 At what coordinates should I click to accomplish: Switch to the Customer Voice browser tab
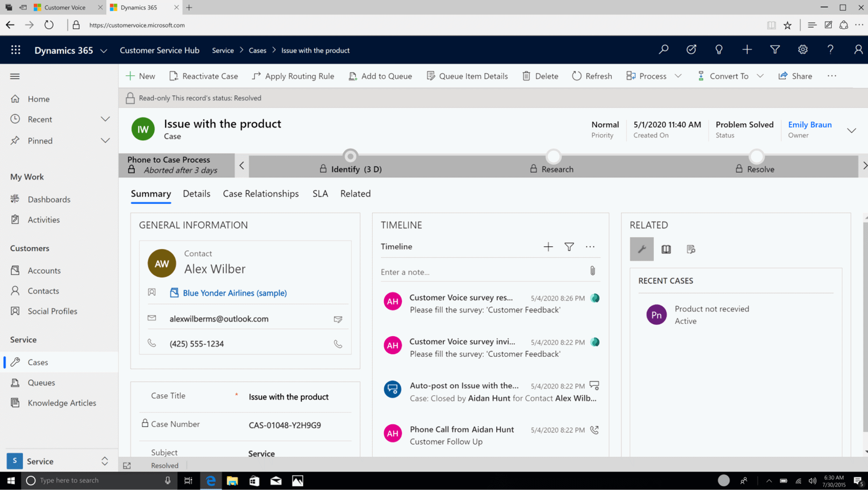tap(65, 7)
